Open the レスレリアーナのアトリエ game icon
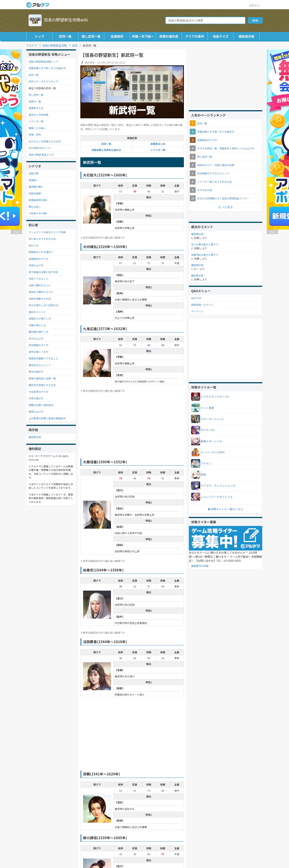 tap(195, 497)
